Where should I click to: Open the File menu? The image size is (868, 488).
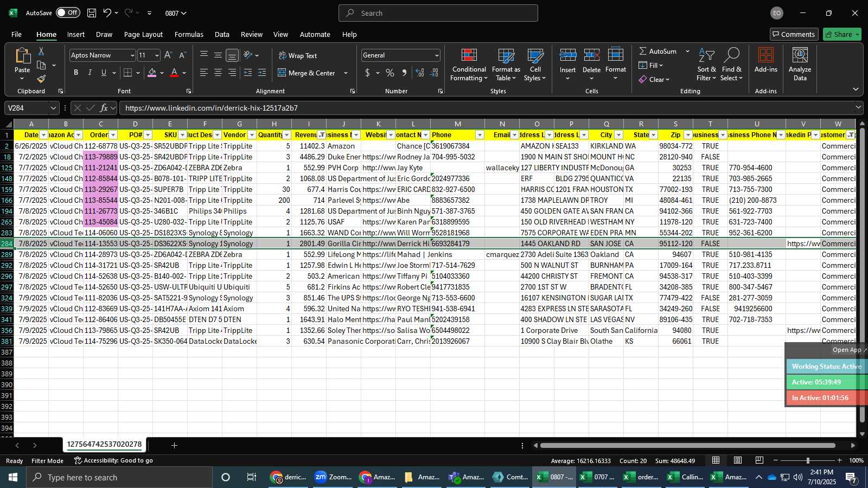(17, 34)
